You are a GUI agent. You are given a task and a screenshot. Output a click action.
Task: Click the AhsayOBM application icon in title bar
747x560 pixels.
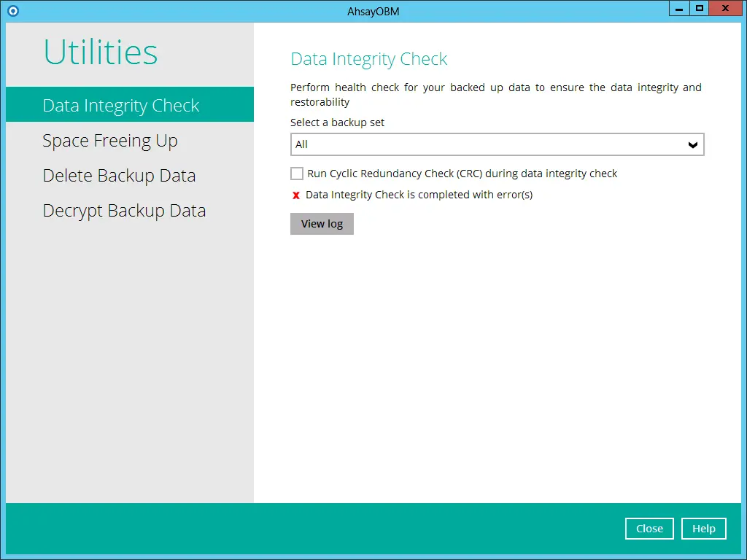tap(11, 10)
